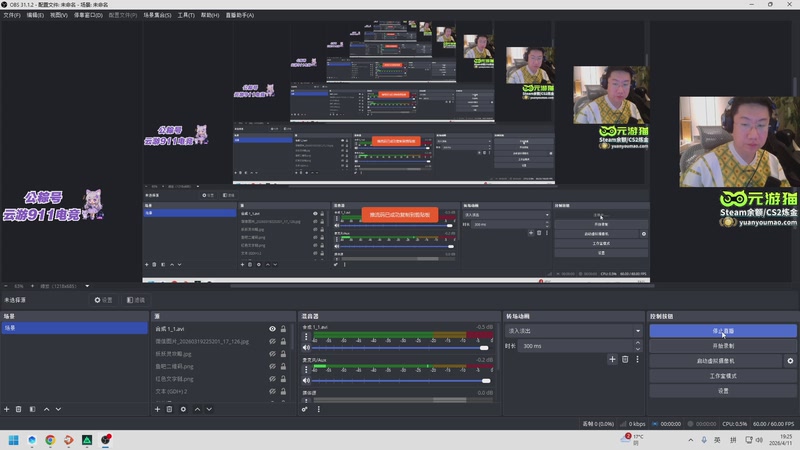Delete selected source with trash icon

click(169, 409)
